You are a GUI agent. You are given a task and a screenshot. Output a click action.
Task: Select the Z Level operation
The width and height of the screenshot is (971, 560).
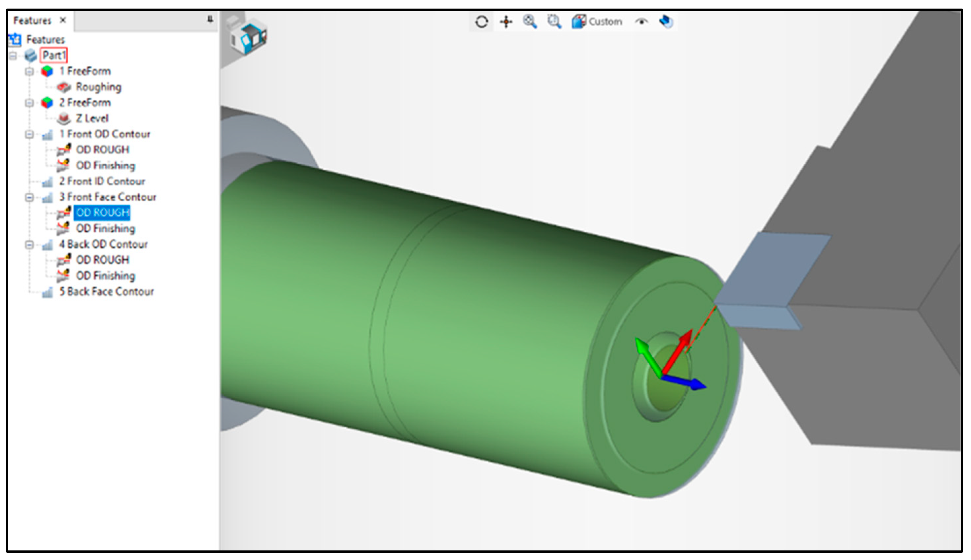(92, 118)
